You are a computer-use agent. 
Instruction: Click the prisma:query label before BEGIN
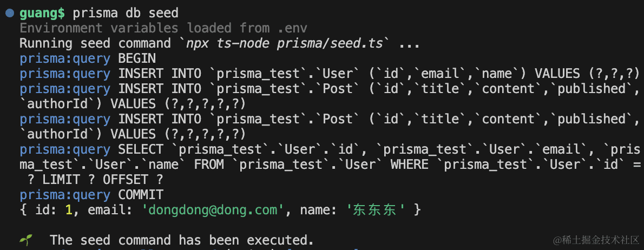click(x=65, y=58)
